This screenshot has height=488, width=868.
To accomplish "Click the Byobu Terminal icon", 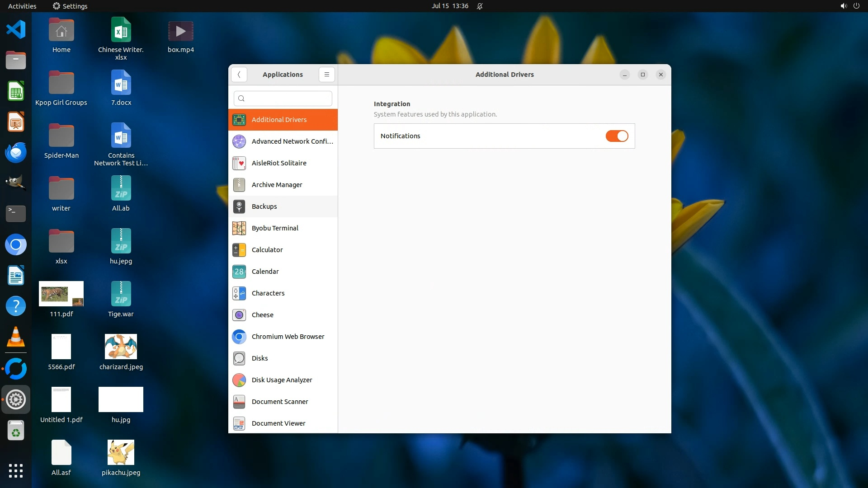I will coord(239,228).
